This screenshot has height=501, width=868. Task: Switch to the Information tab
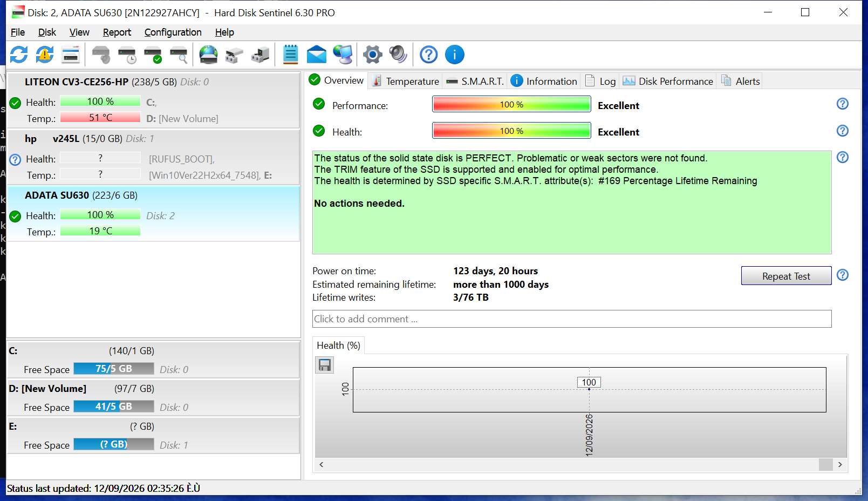coord(544,81)
